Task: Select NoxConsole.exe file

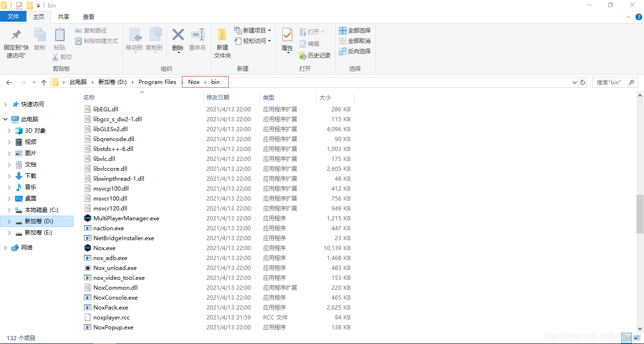Action: [x=116, y=298]
